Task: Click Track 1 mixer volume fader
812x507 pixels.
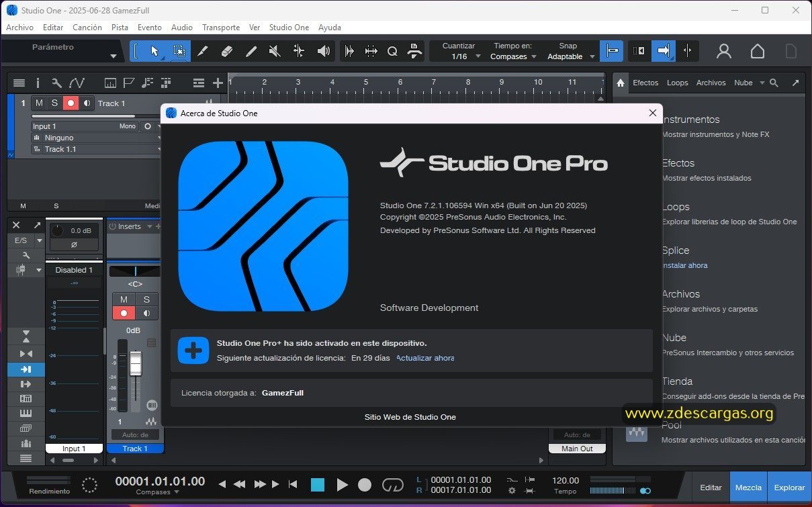Action: (136, 363)
